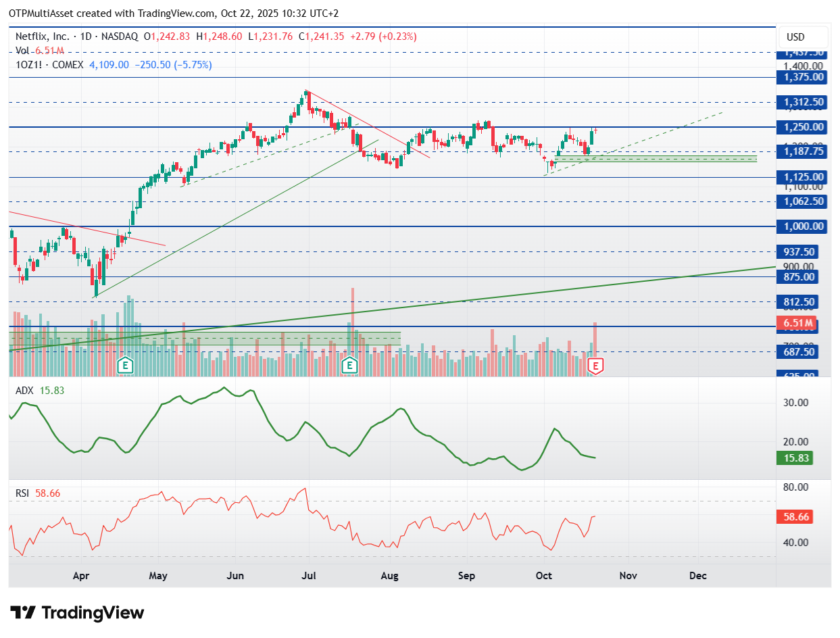This screenshot has height=638, width=840.
Task: Click the Nov label on time axis
Action: 628,576
